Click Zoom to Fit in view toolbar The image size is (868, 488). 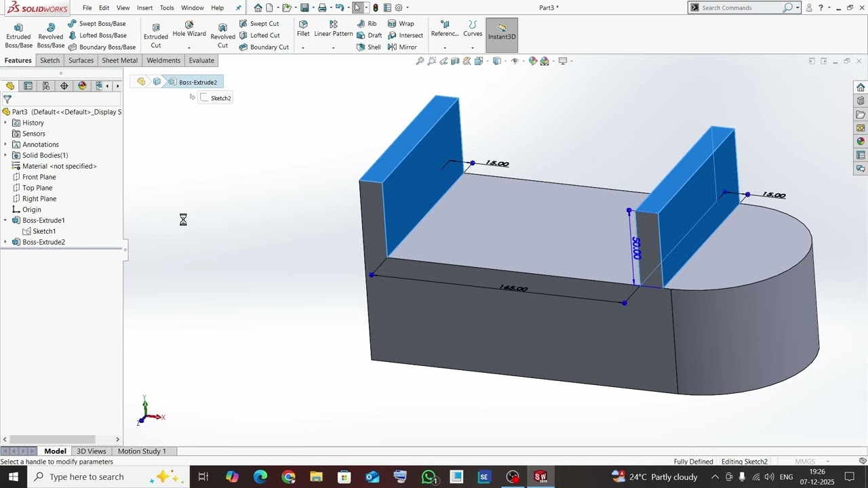pos(420,61)
